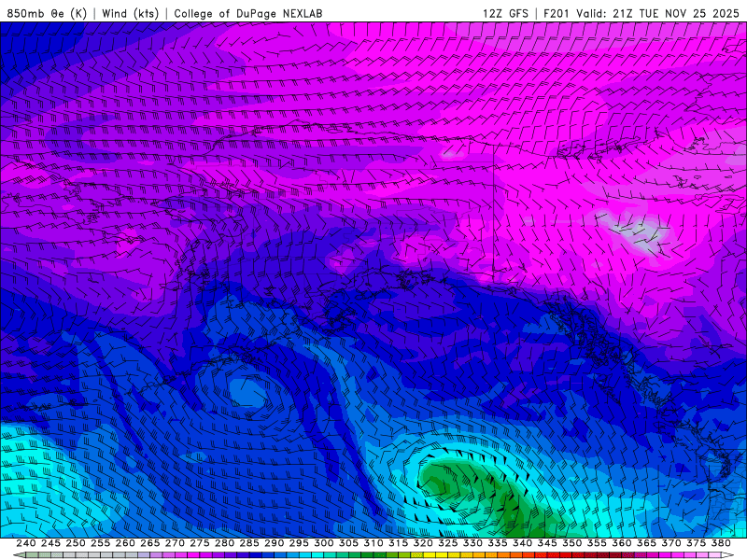The image size is (747, 560).
Task: Click the 240 colorbar label
Action: pos(26,543)
